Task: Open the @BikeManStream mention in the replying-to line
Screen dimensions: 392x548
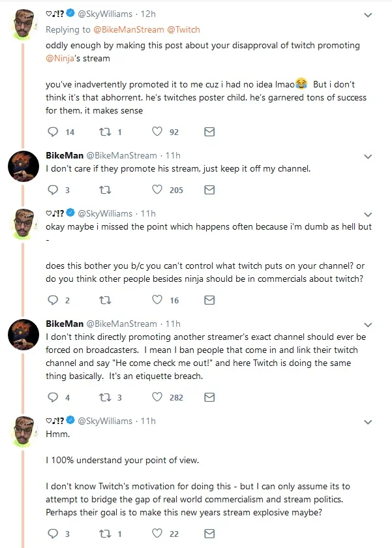Action: point(128,30)
